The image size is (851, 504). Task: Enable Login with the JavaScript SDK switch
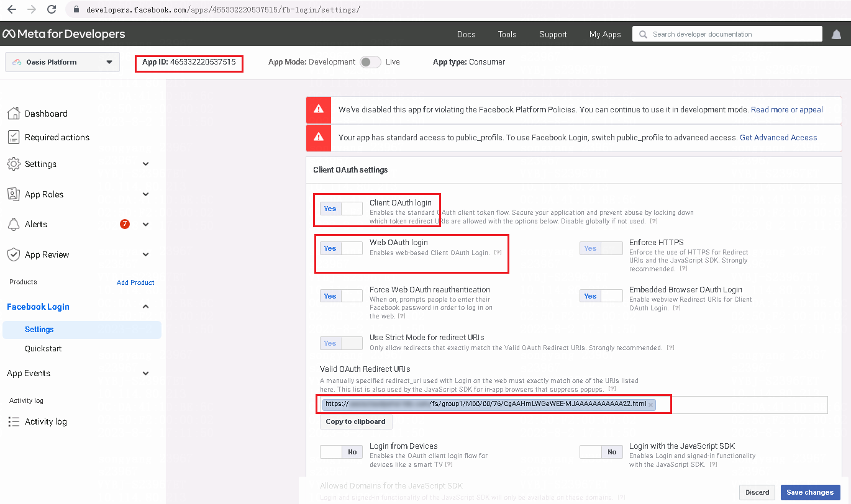point(601,452)
